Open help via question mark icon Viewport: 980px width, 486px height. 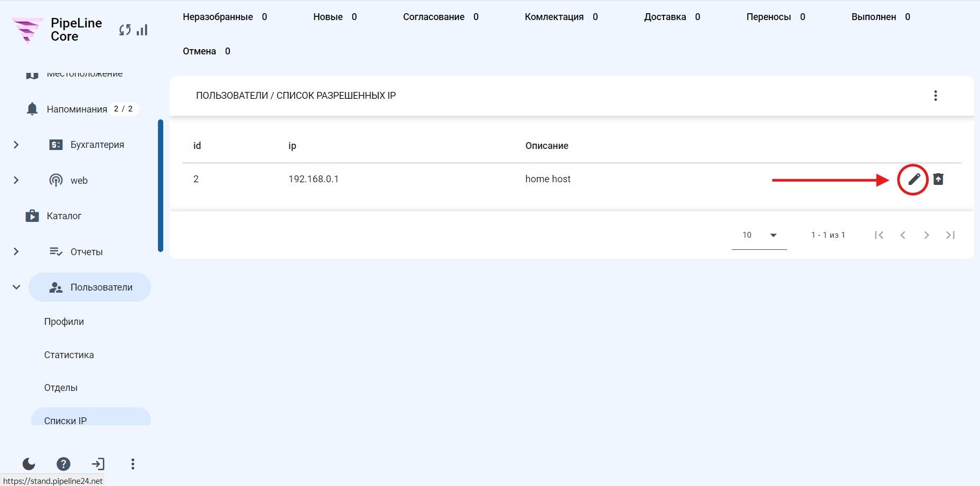click(63, 464)
